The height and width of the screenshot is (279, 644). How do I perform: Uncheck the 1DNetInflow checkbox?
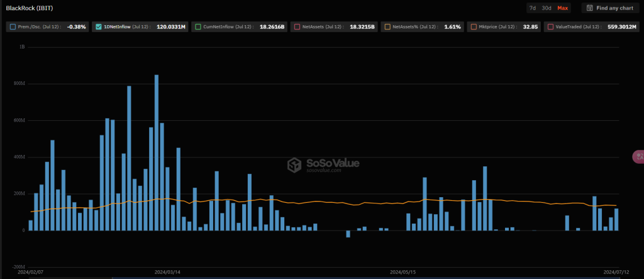point(98,27)
